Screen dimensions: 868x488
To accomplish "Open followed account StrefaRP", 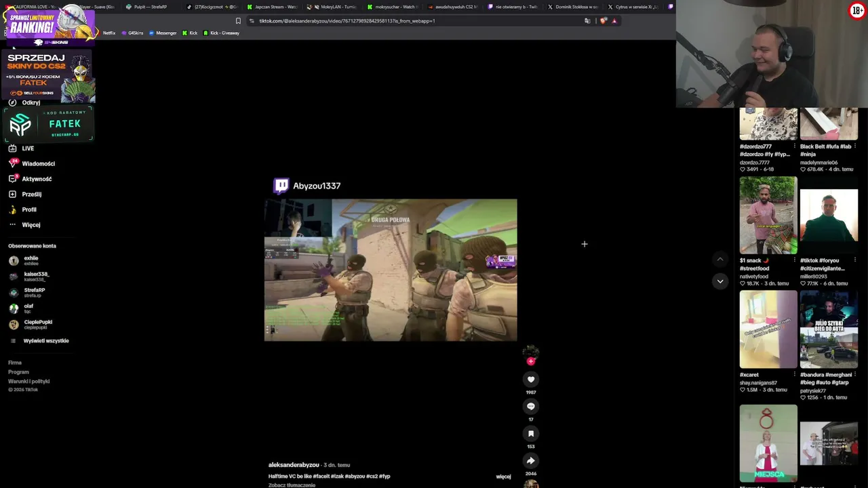I will point(26,292).
